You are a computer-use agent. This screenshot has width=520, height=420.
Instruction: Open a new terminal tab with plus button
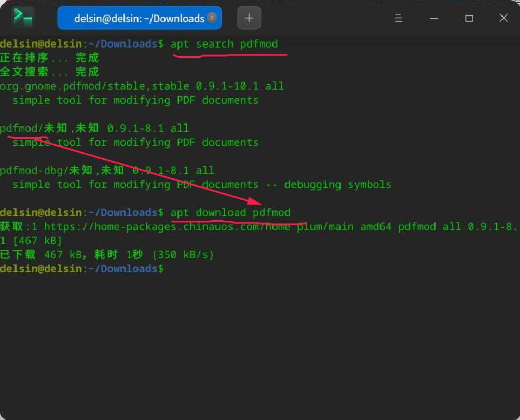(x=249, y=18)
